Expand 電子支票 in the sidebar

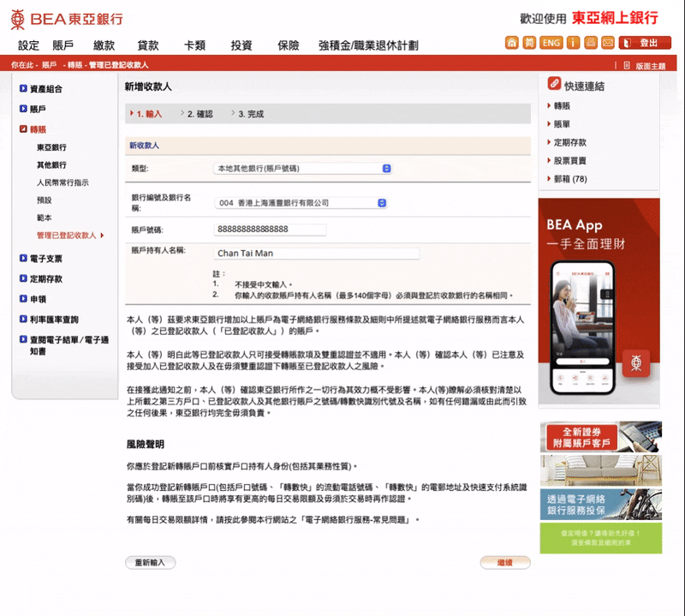pos(41,259)
